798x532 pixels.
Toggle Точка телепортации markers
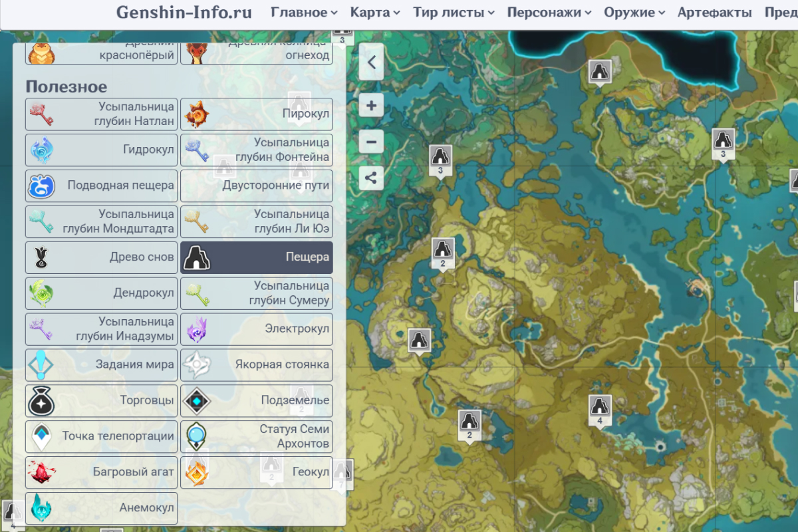pos(102,437)
